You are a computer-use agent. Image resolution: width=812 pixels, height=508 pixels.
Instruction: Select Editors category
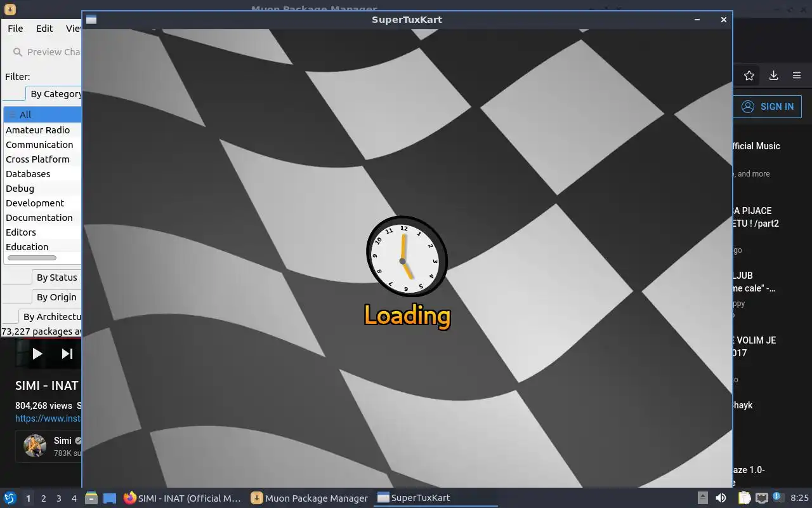[43, 232]
